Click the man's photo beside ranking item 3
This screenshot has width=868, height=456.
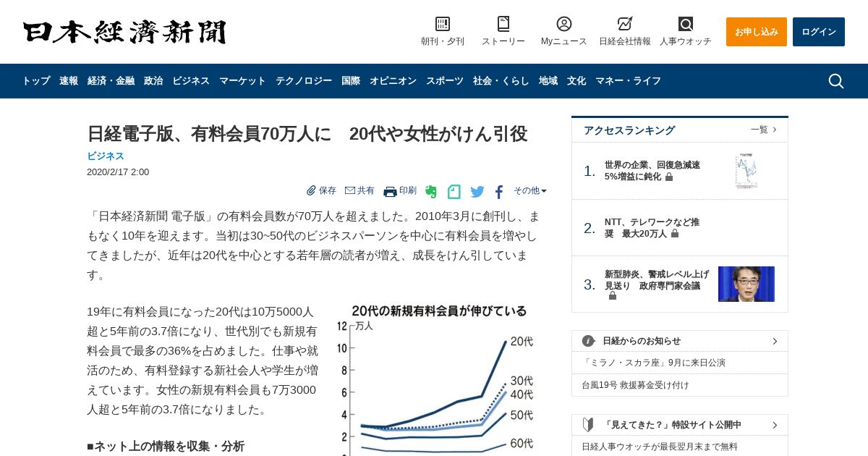click(746, 284)
